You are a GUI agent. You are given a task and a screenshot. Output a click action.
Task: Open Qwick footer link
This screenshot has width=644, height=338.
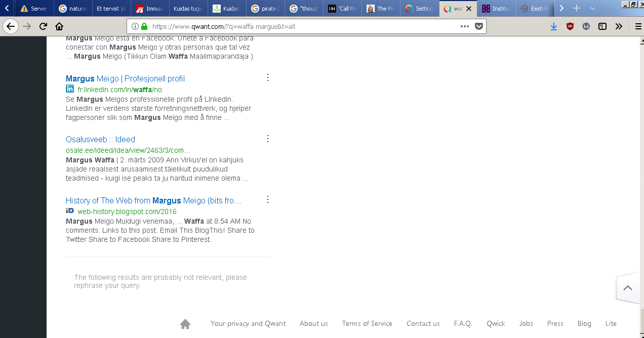point(496,324)
